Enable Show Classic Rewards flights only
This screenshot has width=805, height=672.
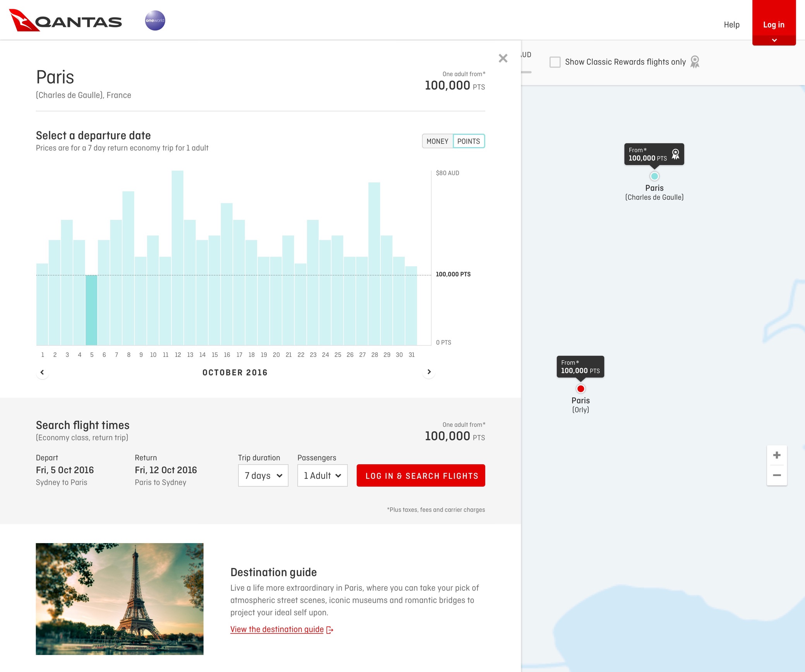(x=555, y=62)
